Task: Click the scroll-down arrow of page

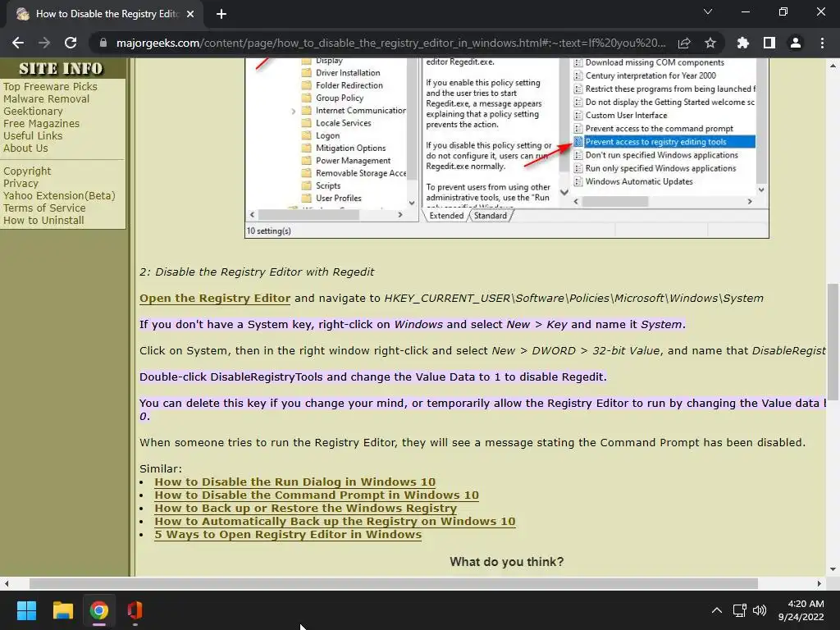Action: click(x=833, y=570)
